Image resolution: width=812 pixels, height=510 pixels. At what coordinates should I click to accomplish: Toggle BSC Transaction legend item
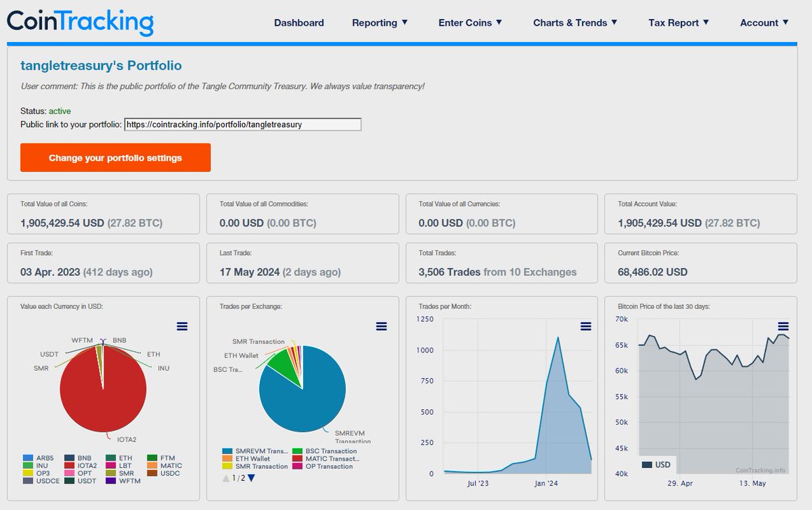click(x=325, y=451)
